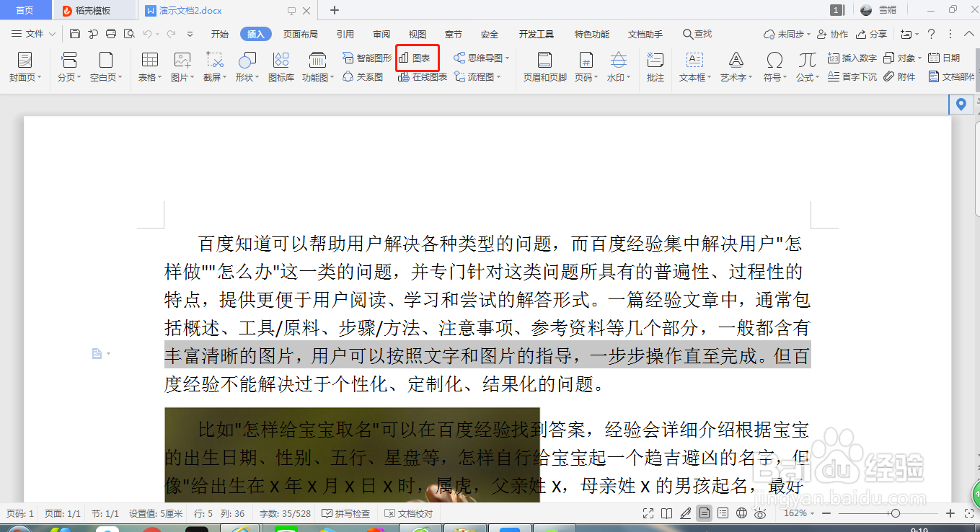Image resolution: width=980 pixels, height=532 pixels.
Task: Insert 艺术字 word art
Action: (x=736, y=66)
